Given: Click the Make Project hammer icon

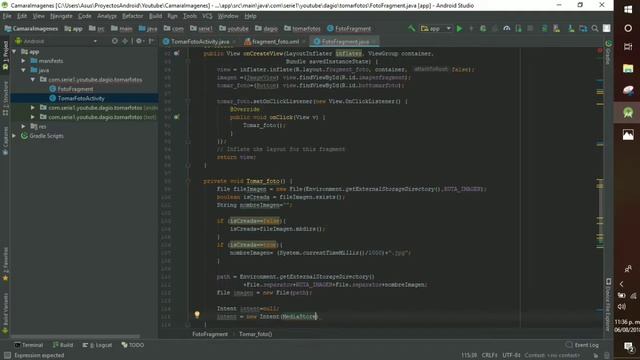Looking at the screenshot, I should coord(411,28).
